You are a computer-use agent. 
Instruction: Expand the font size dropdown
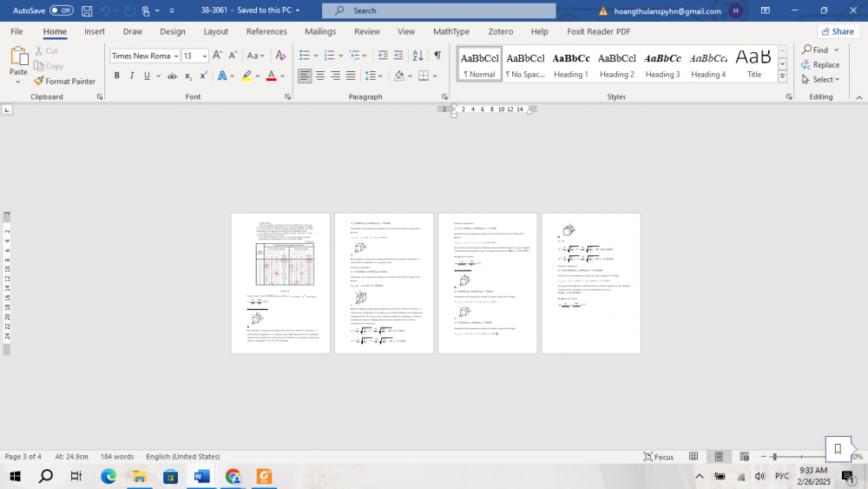tap(205, 56)
